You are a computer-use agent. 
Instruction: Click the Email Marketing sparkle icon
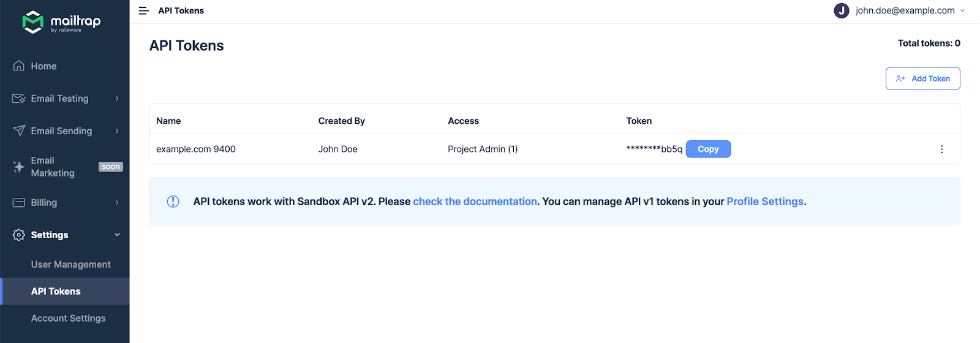(x=19, y=167)
